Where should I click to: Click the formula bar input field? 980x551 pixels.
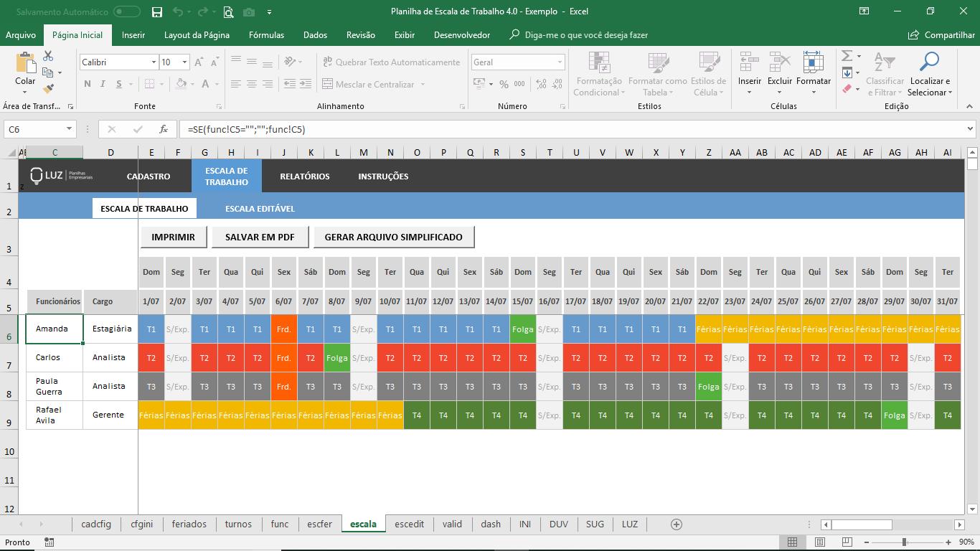click(x=572, y=129)
